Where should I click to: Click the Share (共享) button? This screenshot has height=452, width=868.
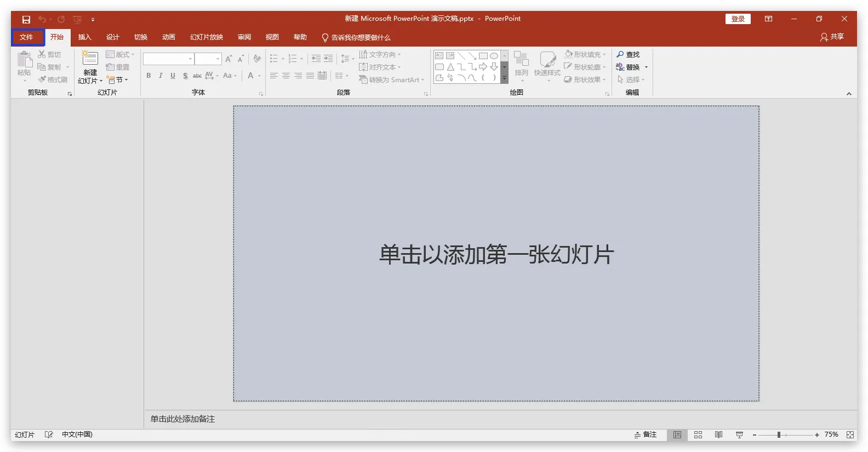[832, 37]
